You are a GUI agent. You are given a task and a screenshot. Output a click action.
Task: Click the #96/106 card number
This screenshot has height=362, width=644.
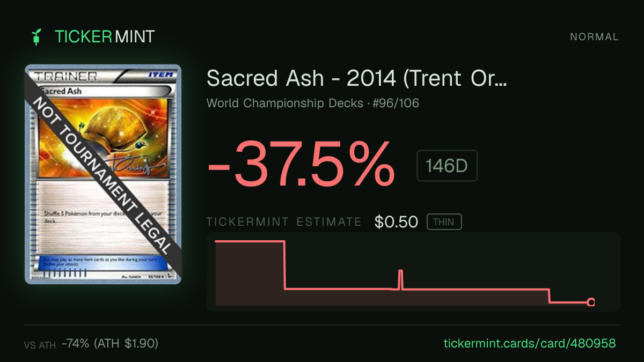398,103
